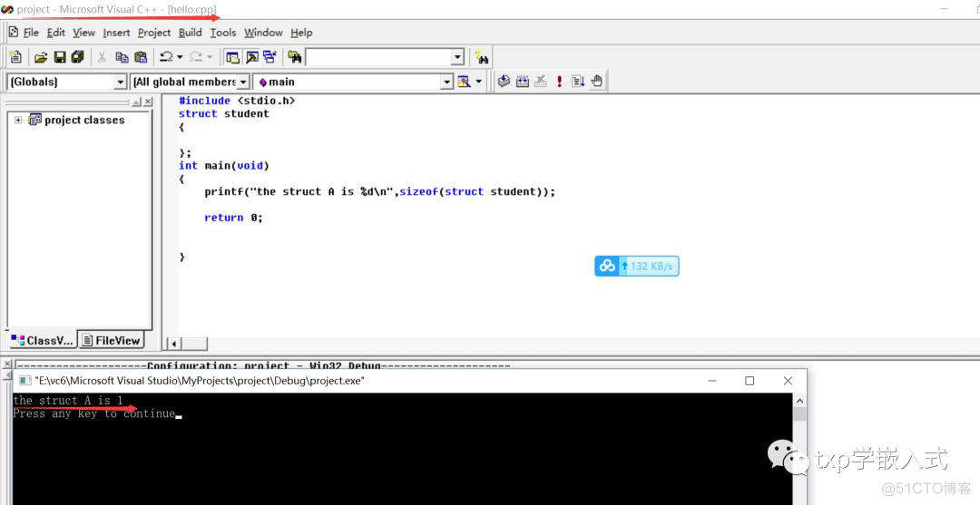
Task: Cut selection with the scissors icon
Action: pos(102,57)
